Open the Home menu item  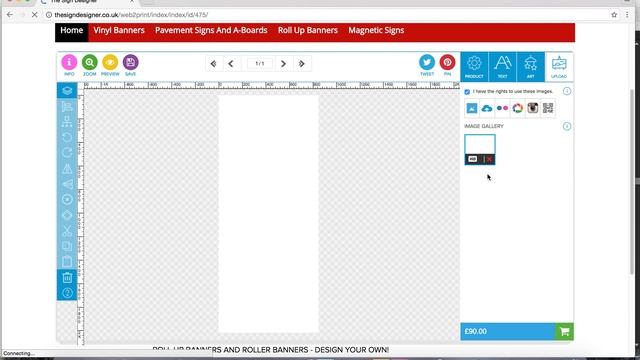click(71, 31)
